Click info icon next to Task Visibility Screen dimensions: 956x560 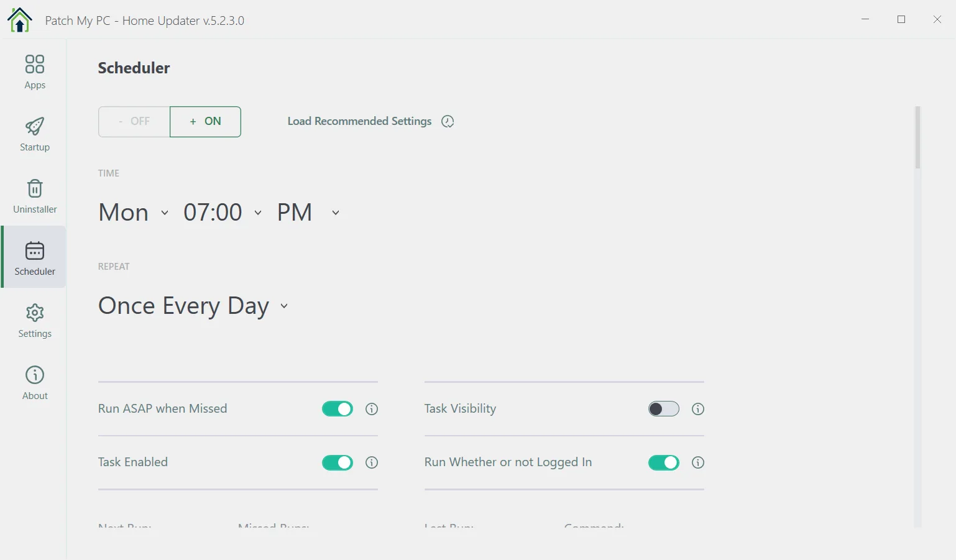[698, 409]
